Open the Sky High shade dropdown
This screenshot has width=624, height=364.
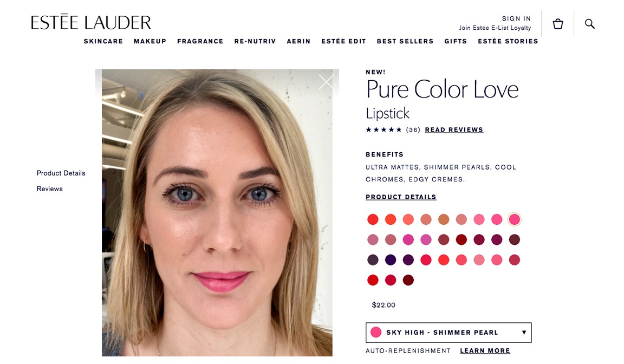(448, 333)
